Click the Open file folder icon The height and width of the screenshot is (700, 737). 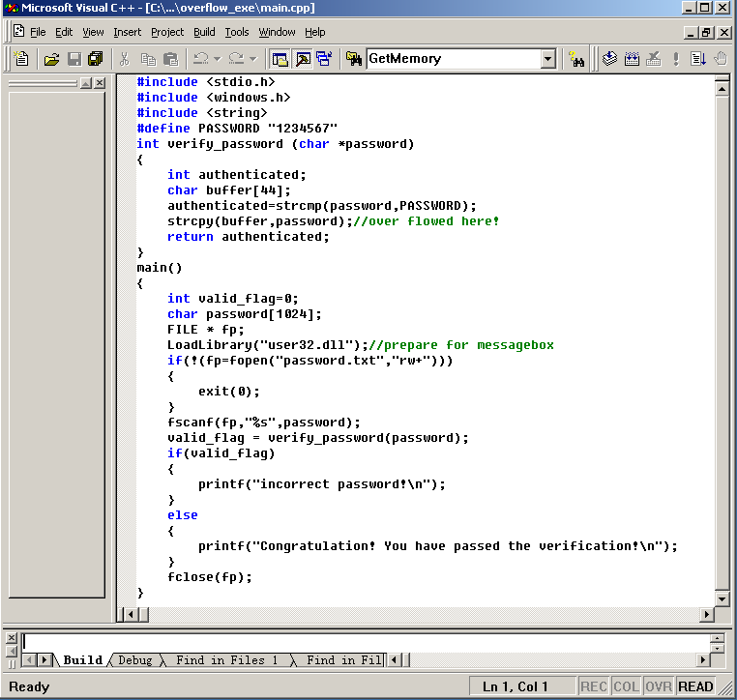click(52, 59)
